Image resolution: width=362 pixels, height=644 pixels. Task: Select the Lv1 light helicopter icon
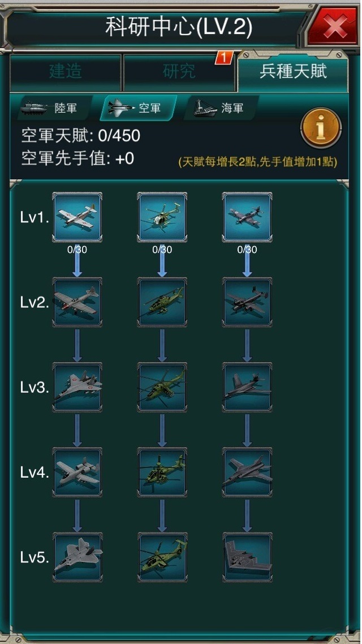[162, 217]
